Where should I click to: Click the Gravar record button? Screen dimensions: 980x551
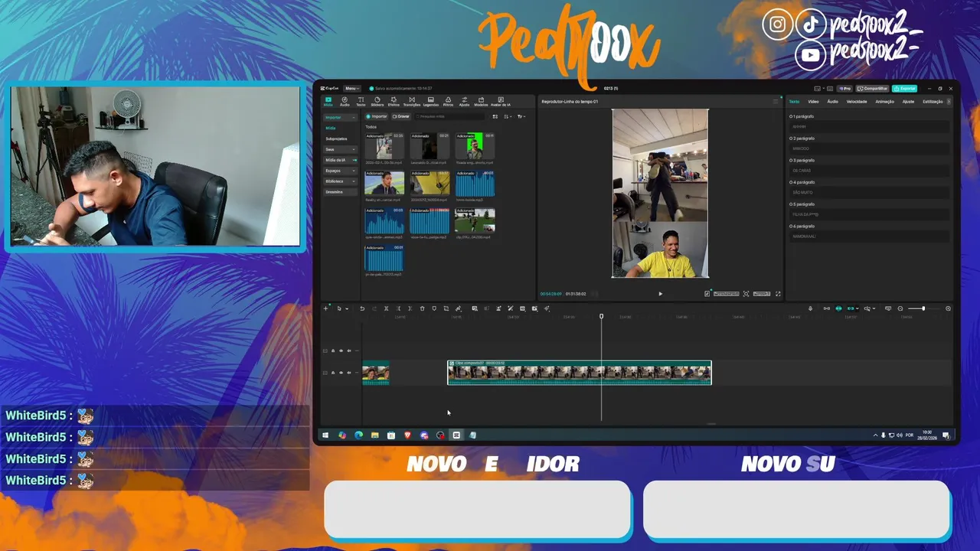400,116
